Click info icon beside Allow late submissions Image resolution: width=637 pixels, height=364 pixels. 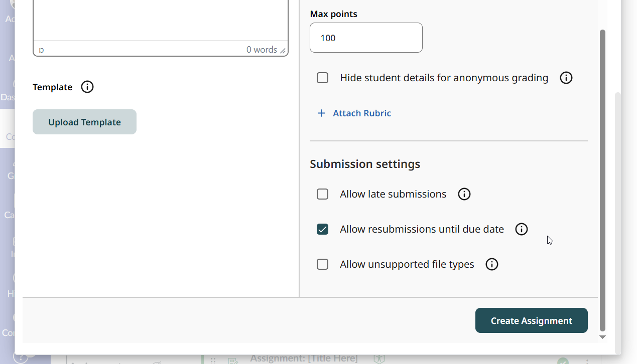464,194
